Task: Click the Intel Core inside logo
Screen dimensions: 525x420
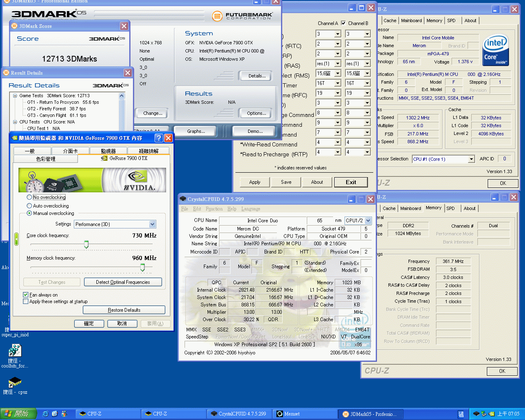Action: tap(495, 51)
